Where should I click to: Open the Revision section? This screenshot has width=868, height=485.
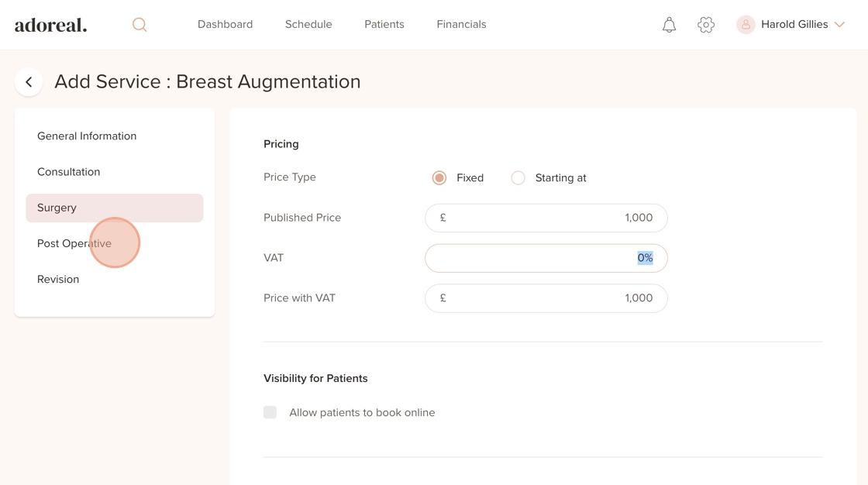(x=58, y=280)
